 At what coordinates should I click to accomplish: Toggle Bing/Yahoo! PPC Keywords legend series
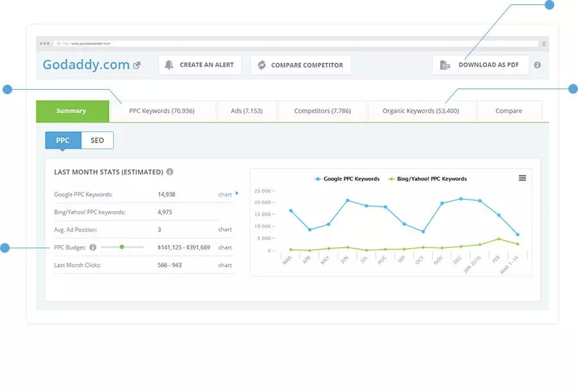click(x=427, y=179)
